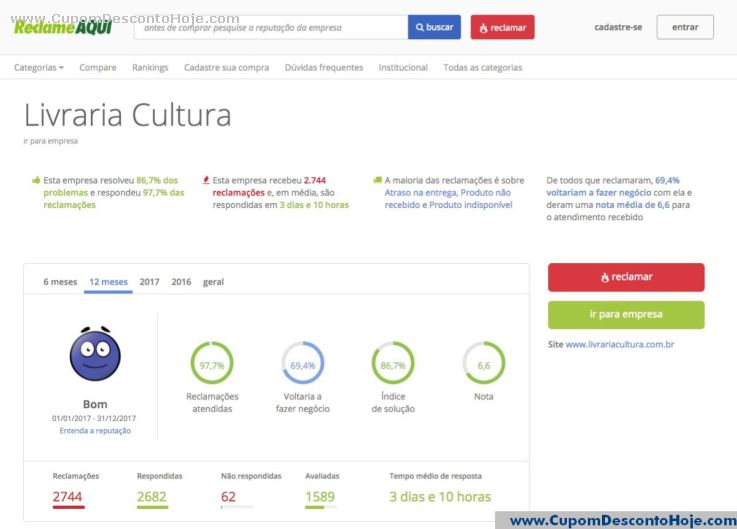
Task: Click the red reclamar button in header
Action: click(502, 27)
